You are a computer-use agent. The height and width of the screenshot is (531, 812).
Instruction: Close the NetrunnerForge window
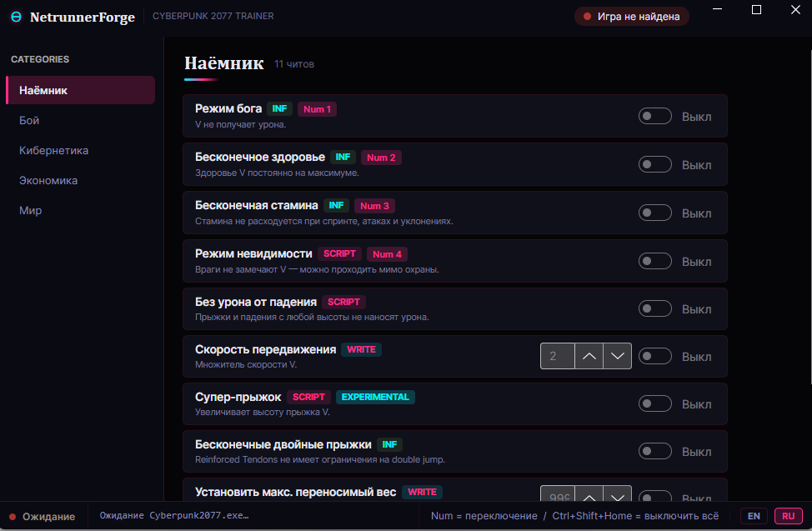coord(796,9)
